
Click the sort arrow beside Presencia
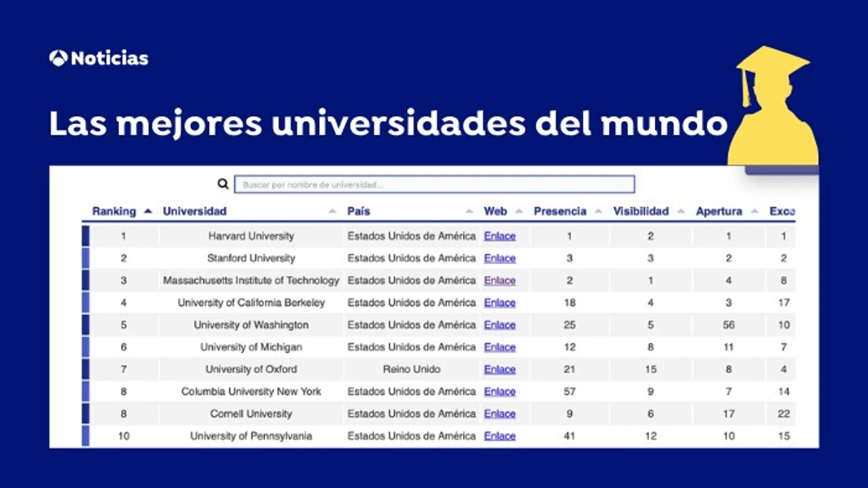[x=598, y=211]
